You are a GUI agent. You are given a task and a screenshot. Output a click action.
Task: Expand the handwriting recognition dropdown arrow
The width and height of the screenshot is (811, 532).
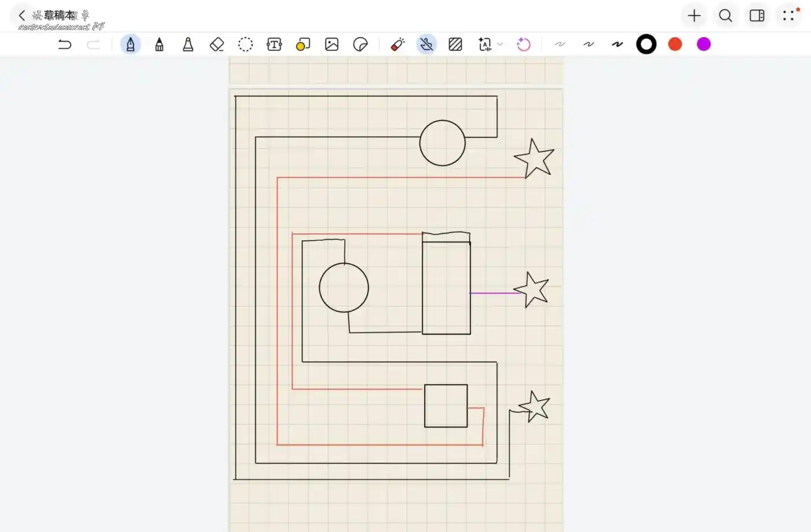click(x=500, y=45)
